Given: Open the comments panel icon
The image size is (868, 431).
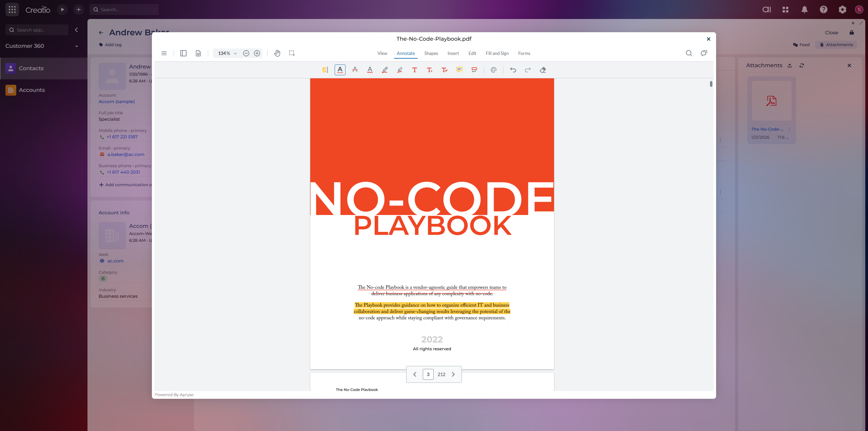Looking at the screenshot, I should tap(704, 53).
